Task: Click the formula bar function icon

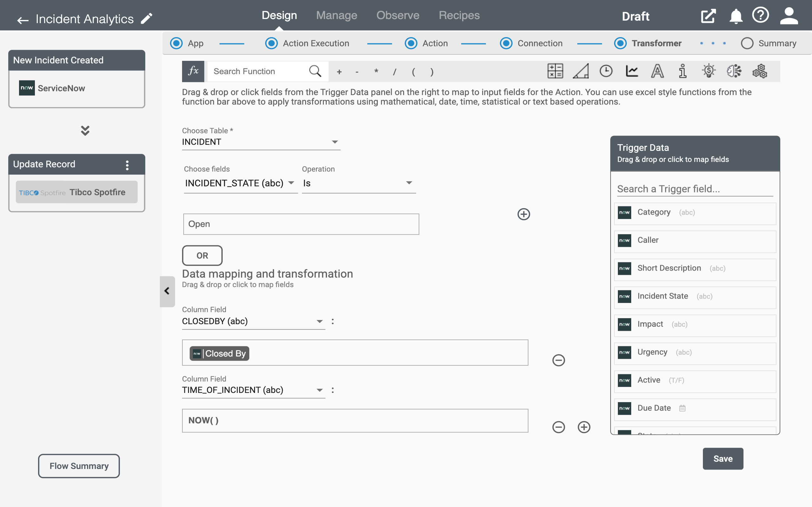Action: (x=193, y=71)
